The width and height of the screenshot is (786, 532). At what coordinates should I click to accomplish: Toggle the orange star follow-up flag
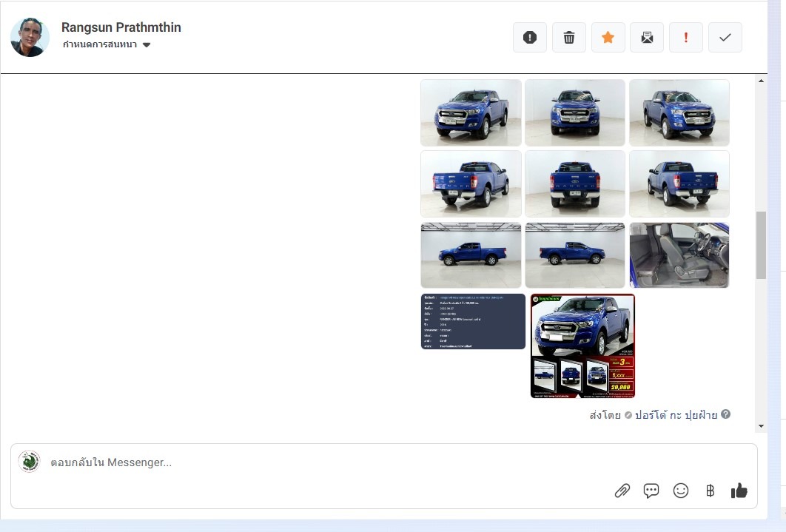(x=608, y=38)
